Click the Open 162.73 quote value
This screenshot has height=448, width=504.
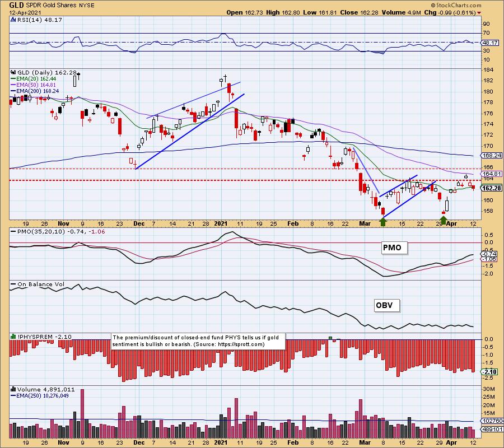[245, 12]
